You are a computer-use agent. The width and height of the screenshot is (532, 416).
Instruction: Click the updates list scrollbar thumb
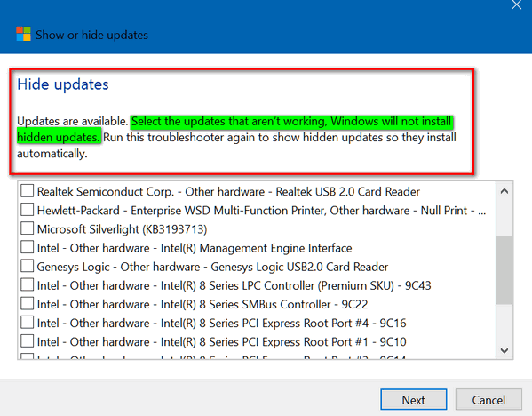[x=504, y=270]
